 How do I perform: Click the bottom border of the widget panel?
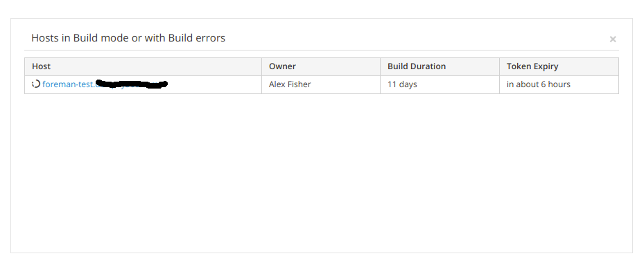click(322, 253)
